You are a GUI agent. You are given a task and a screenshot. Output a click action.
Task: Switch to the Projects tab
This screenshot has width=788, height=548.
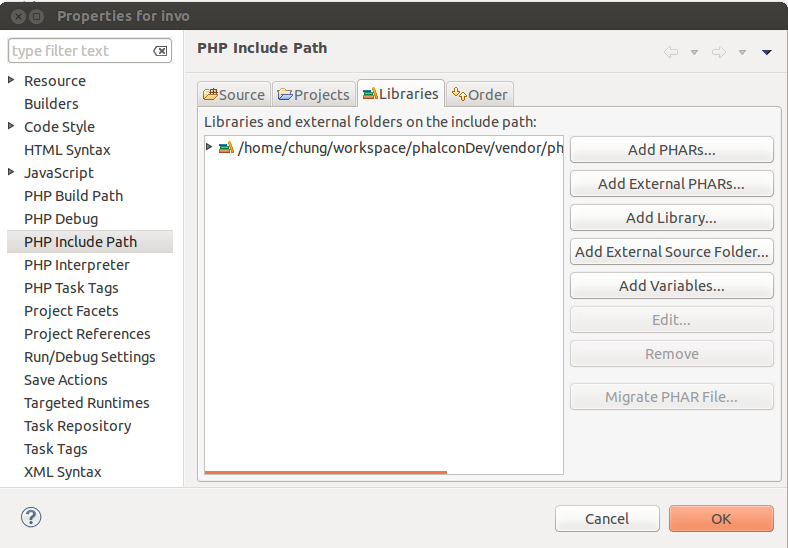click(x=314, y=95)
